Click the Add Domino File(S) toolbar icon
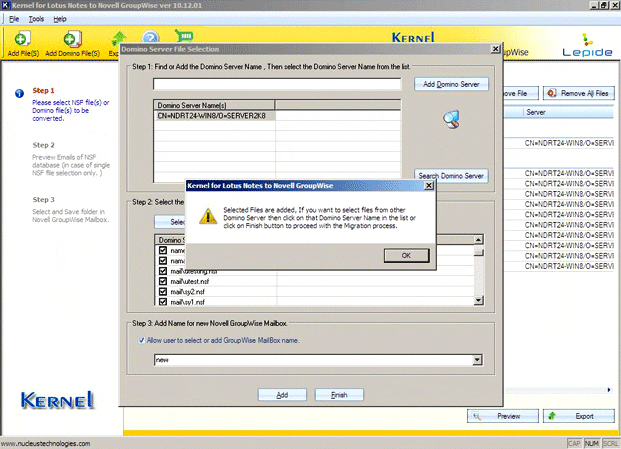This screenshot has width=621, height=449. click(x=72, y=39)
